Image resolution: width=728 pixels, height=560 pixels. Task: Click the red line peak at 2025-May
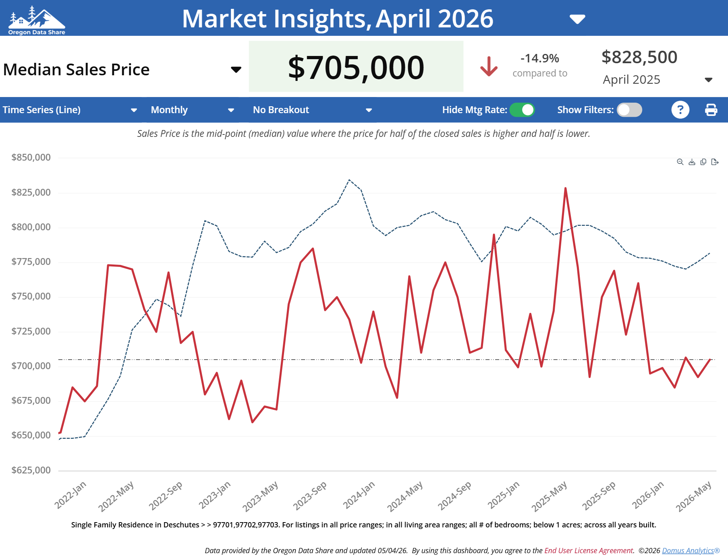[x=566, y=188]
